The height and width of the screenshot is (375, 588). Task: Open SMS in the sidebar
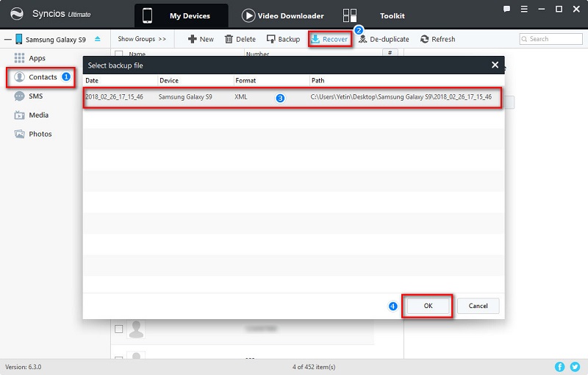(35, 96)
